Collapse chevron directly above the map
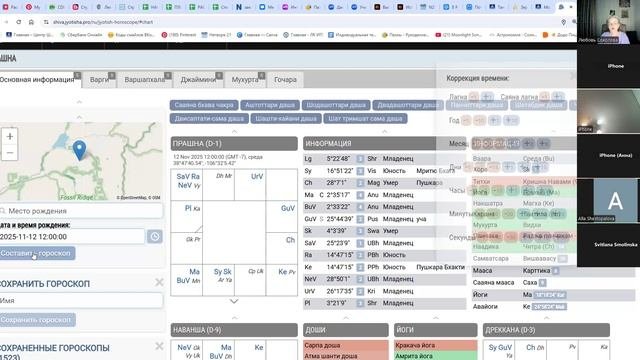The width and height of the screenshot is (640, 360). [79, 117]
